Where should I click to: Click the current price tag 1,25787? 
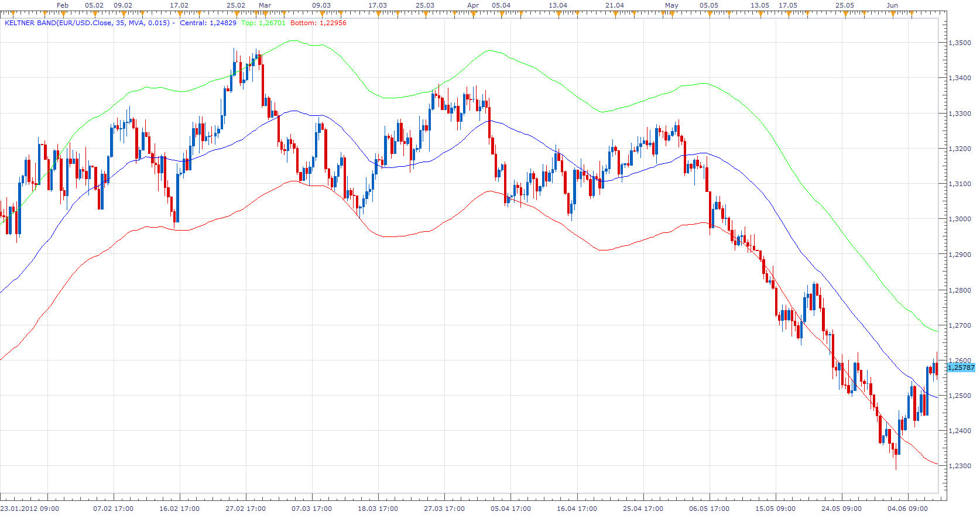tap(961, 368)
